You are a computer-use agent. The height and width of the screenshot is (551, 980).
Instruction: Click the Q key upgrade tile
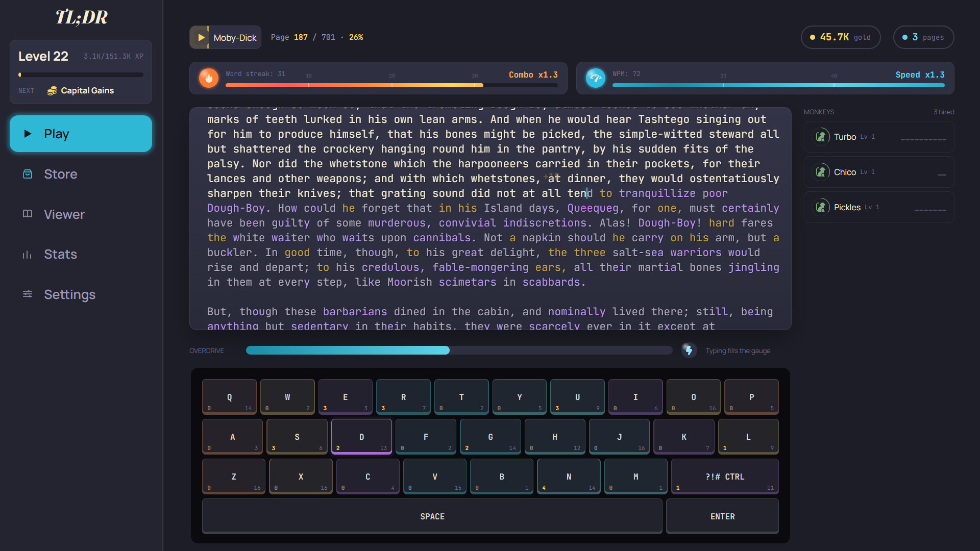(x=229, y=396)
